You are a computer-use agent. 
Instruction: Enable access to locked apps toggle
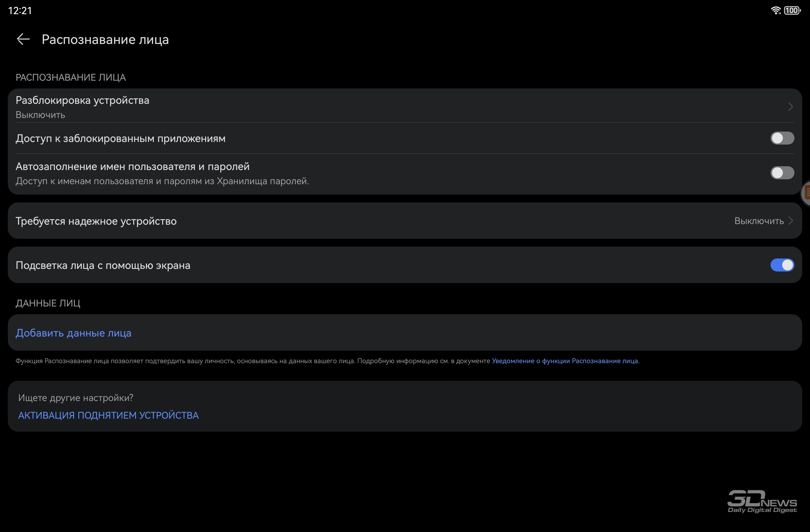click(x=782, y=138)
